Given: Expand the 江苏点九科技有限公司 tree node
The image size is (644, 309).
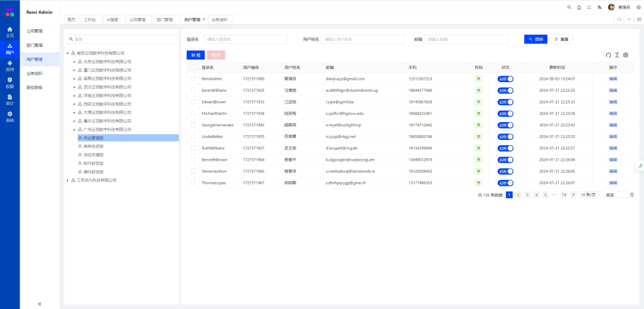Looking at the screenshot, I should tap(67, 180).
